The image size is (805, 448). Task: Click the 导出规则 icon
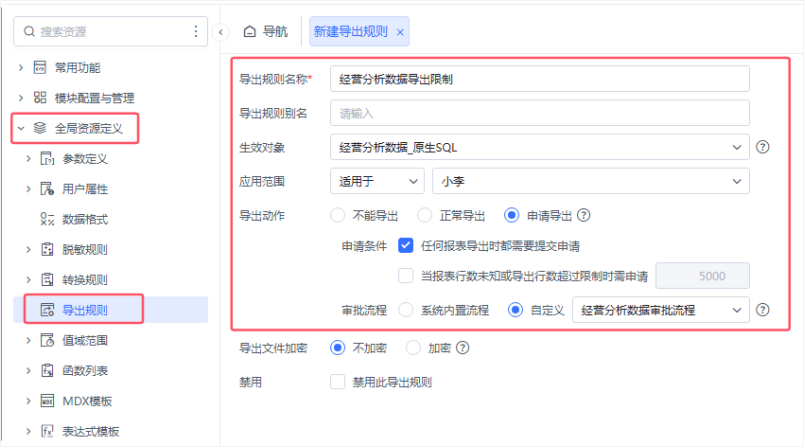tap(47, 310)
